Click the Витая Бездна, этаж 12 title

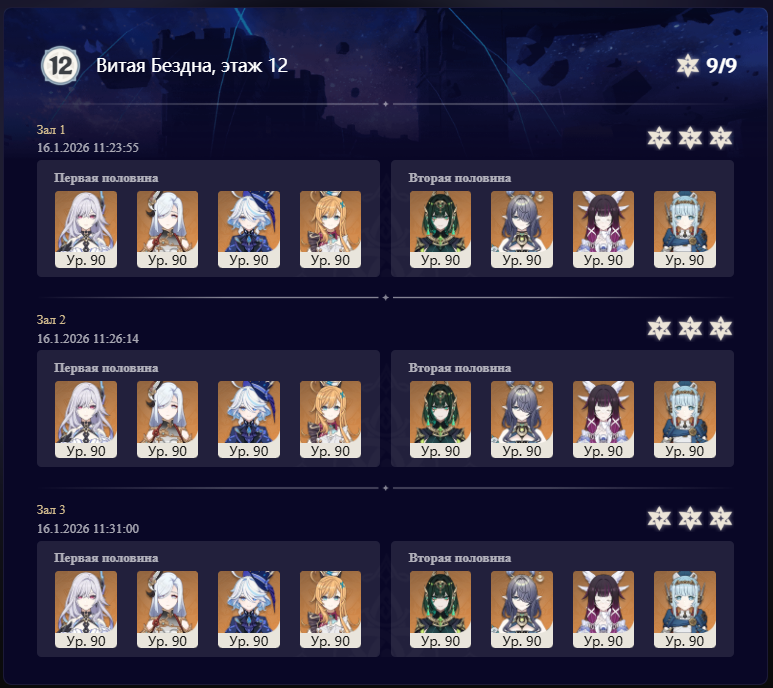[192, 66]
